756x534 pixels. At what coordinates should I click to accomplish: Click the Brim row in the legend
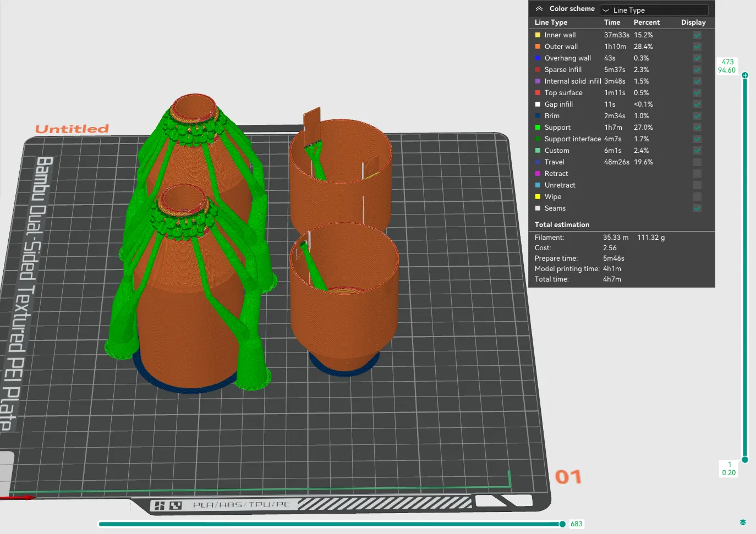552,116
